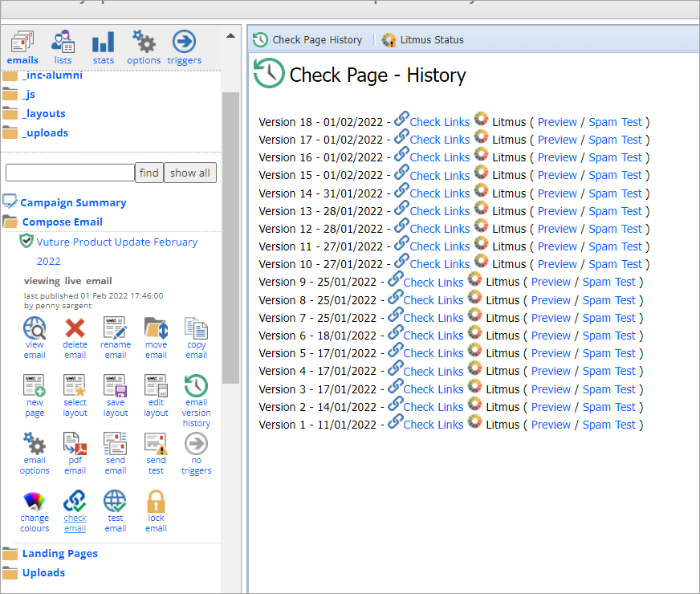Collapse the top panel using the up arrow

point(231,35)
